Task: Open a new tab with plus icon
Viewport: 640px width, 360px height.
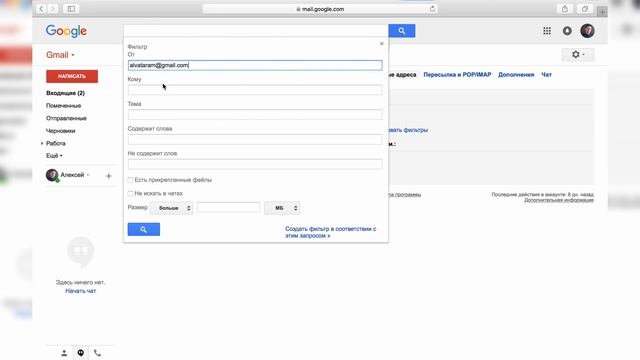Action: [602, 12]
